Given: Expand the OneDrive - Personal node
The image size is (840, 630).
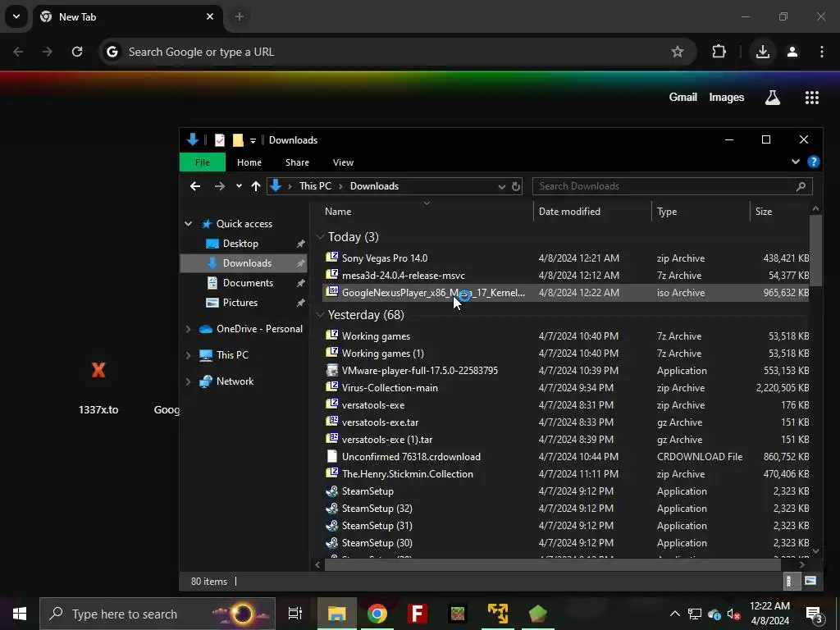Looking at the screenshot, I should coord(189,329).
